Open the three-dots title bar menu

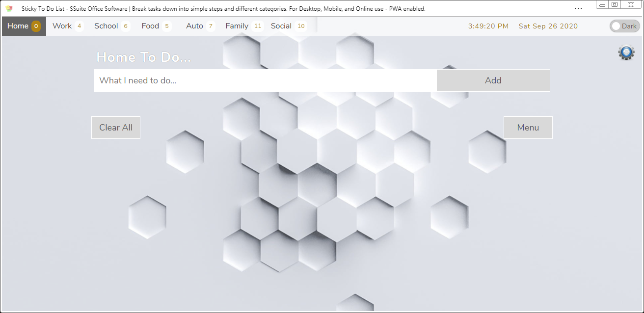tap(578, 8)
